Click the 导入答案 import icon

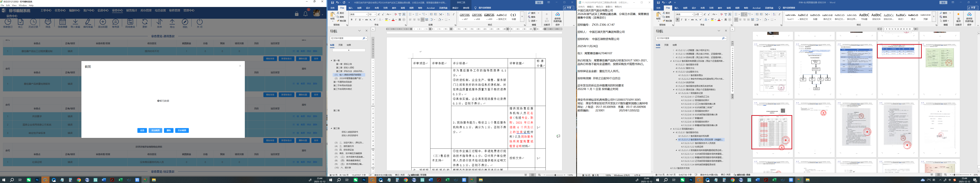coord(75,23)
